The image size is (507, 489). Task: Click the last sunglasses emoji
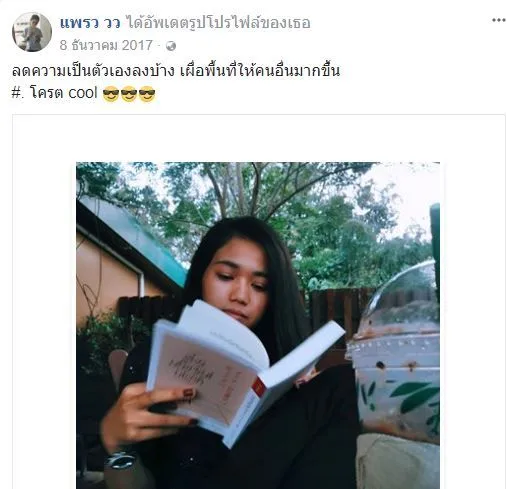pyautogui.click(x=147, y=93)
